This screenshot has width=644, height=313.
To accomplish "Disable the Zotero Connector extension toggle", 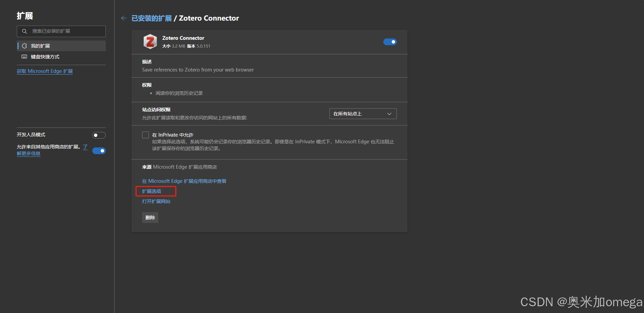I will tap(390, 42).
